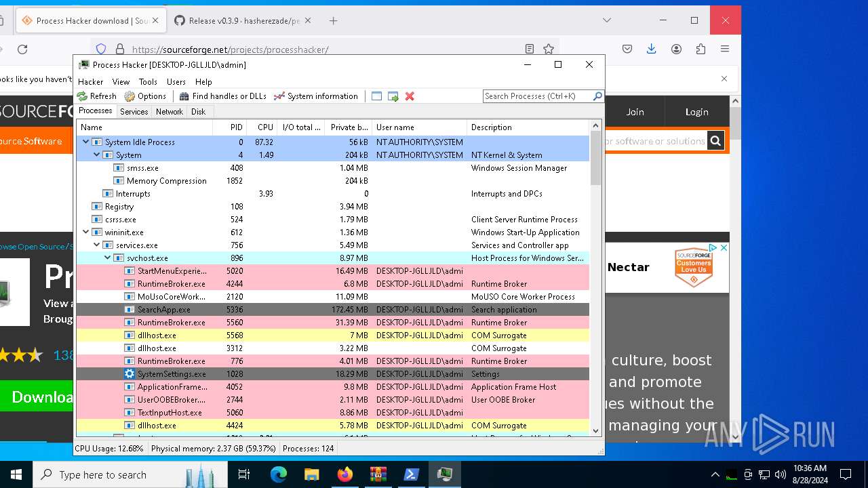The height and width of the screenshot is (488, 868).
Task: Open the Help menu
Action: pyautogui.click(x=203, y=81)
